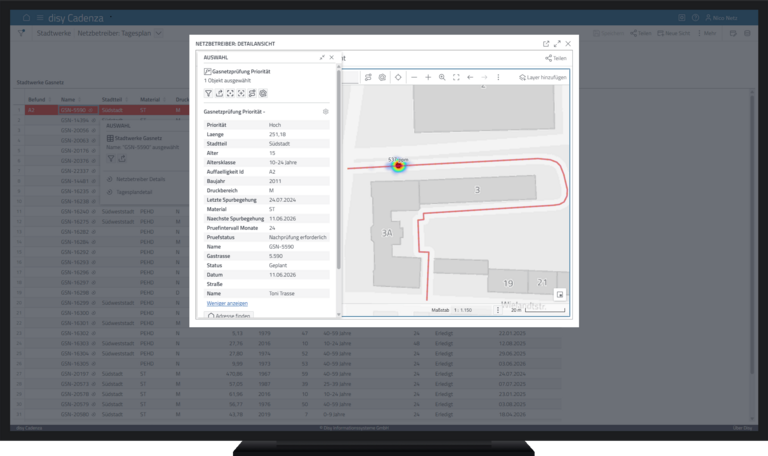768x456 pixels.
Task: Go to the next map extent (right arrow)
Action: [484, 77]
